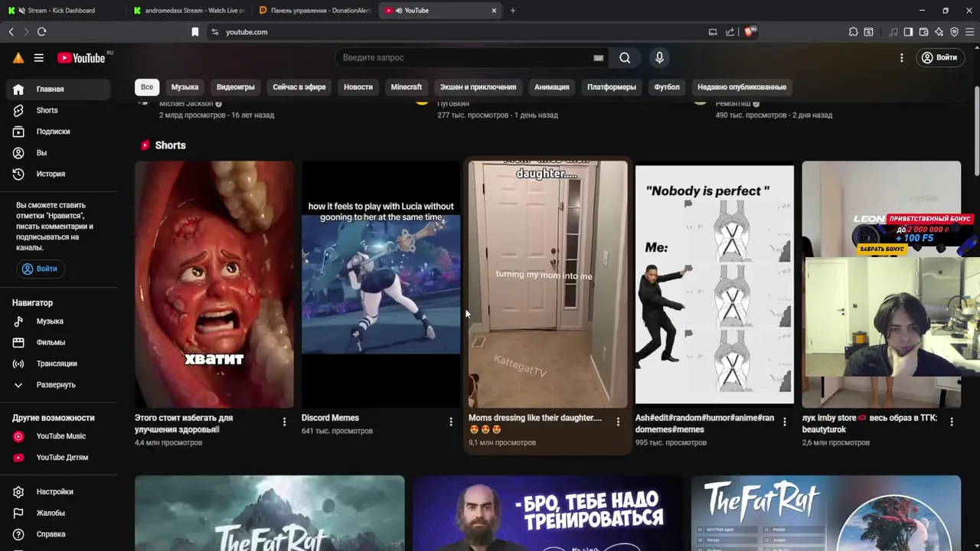
Task: Open options for Ash edit short
Action: click(785, 422)
